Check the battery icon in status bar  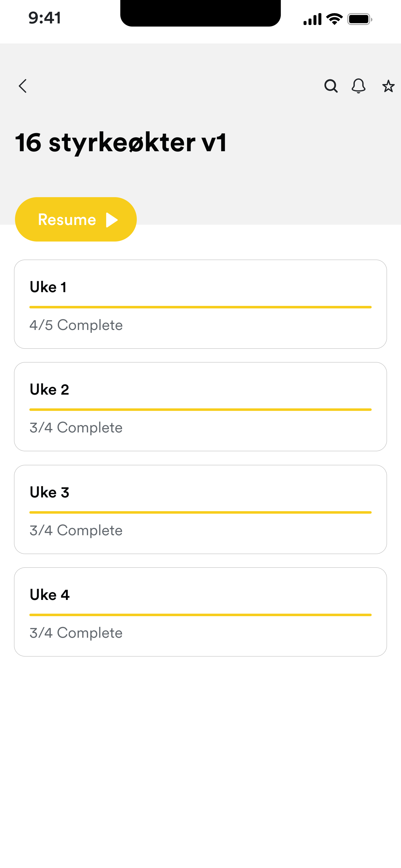pyautogui.click(x=360, y=19)
